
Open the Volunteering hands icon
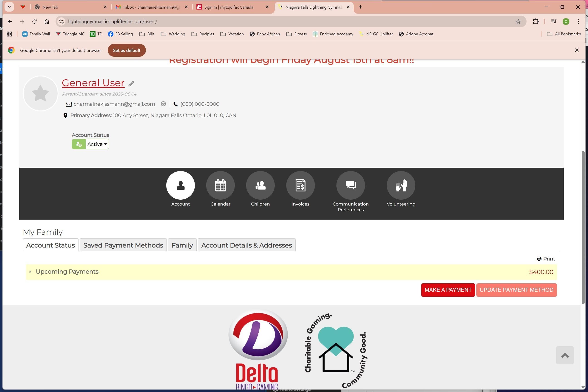point(401,185)
